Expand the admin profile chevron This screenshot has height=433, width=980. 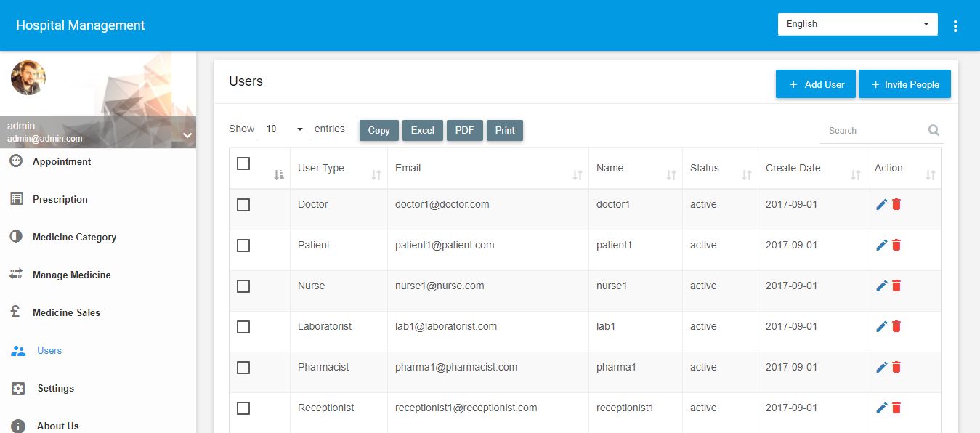pos(187,135)
